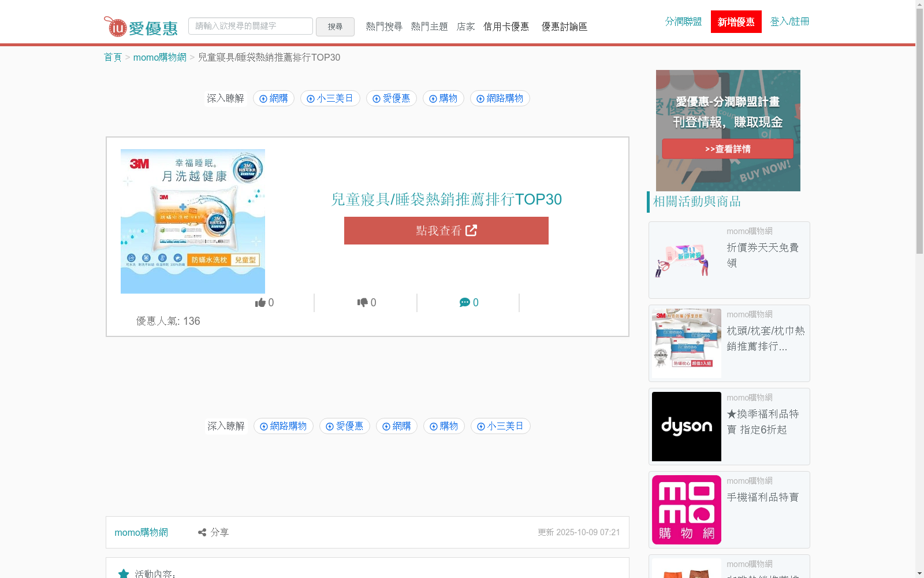Image resolution: width=924 pixels, height=578 pixels.
Task: Select the lower 小三美日 tag
Action: click(x=501, y=426)
